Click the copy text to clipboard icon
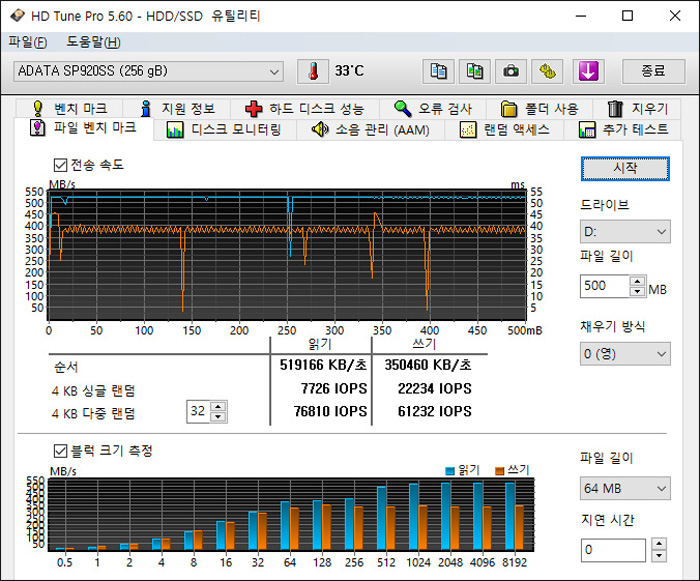This screenshot has height=581, width=700. tap(437, 72)
